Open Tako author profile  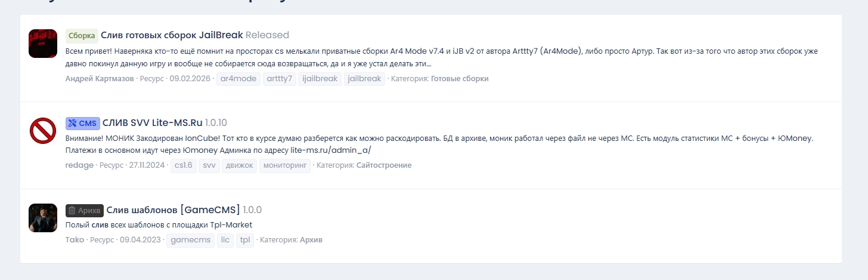click(75, 240)
